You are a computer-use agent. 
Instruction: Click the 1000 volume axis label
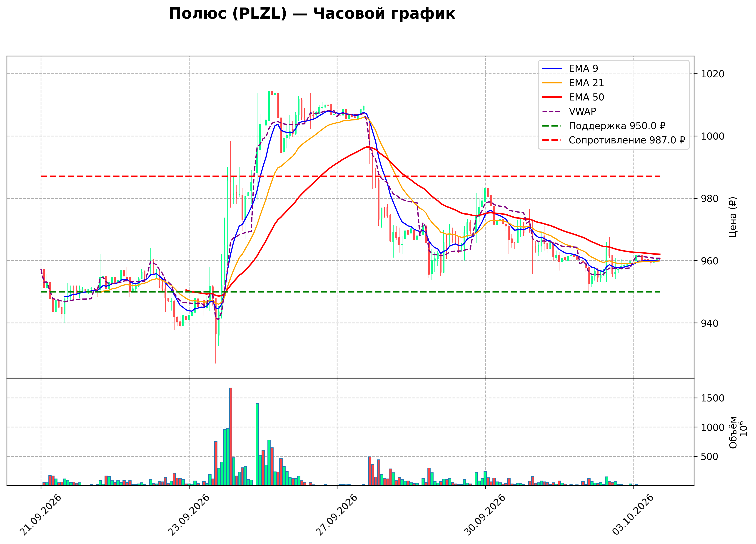[x=713, y=428]
